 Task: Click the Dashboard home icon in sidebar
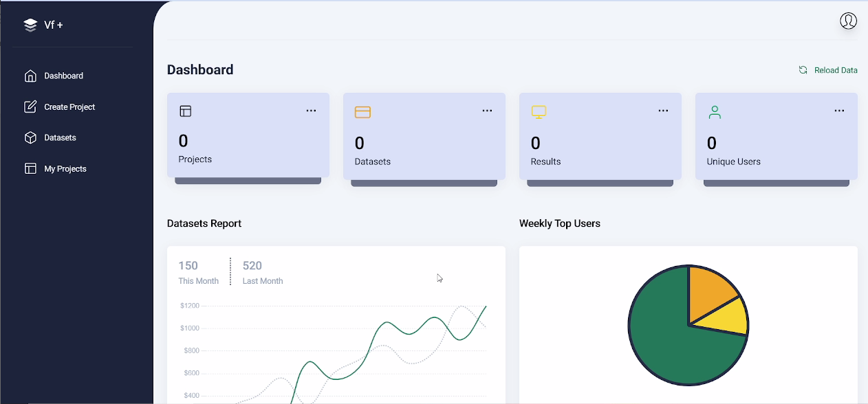coord(30,76)
